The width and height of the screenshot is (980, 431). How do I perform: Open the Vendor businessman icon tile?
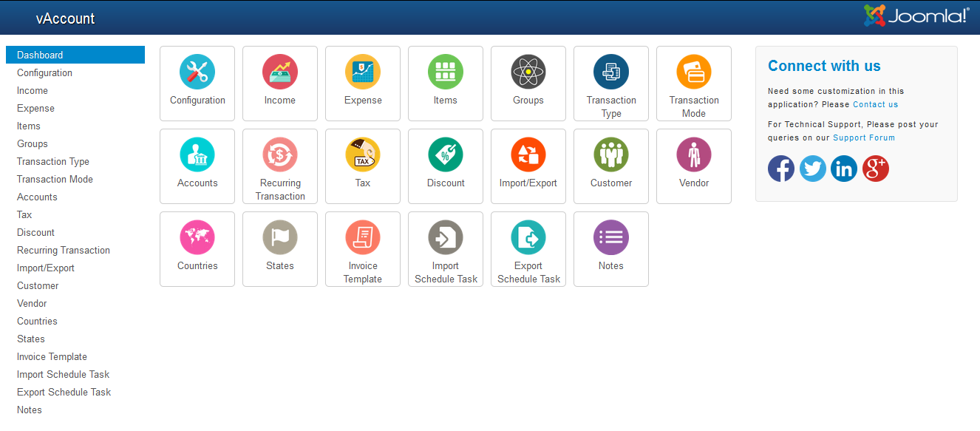coord(694,166)
